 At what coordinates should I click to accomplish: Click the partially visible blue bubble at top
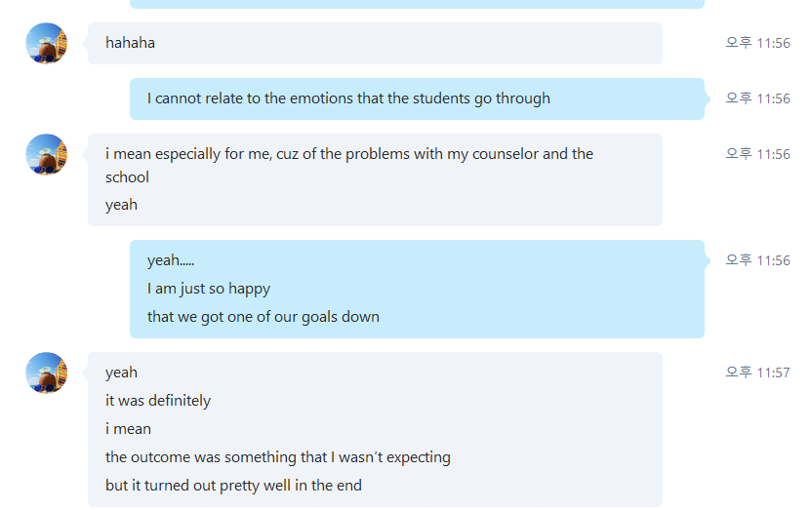coord(417,4)
